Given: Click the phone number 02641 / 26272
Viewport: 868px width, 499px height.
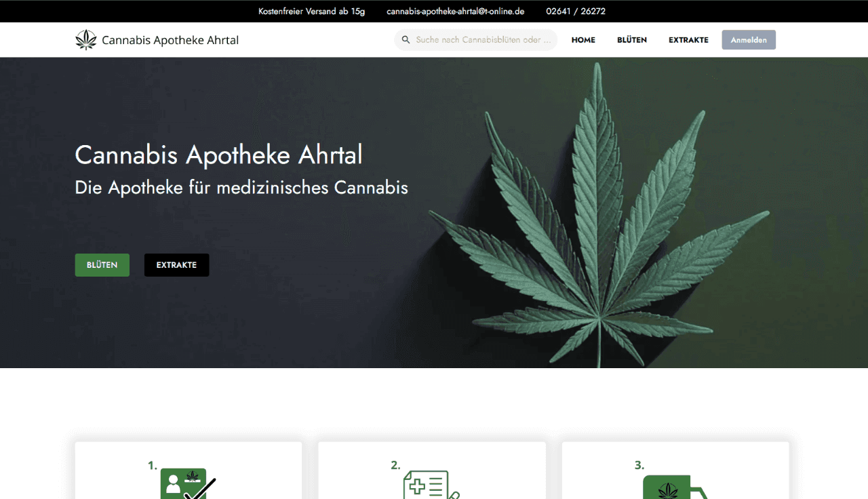Looking at the screenshot, I should click(576, 12).
